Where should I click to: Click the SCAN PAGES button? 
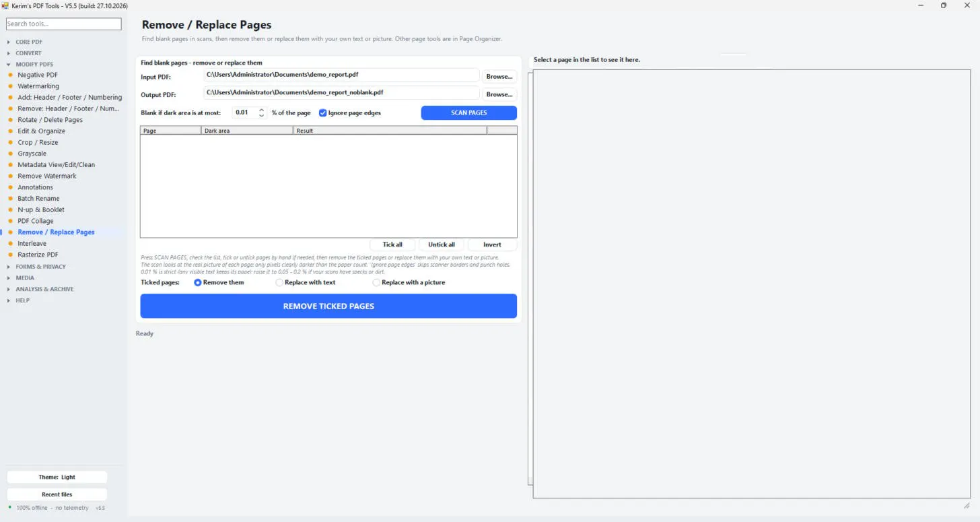(x=469, y=113)
